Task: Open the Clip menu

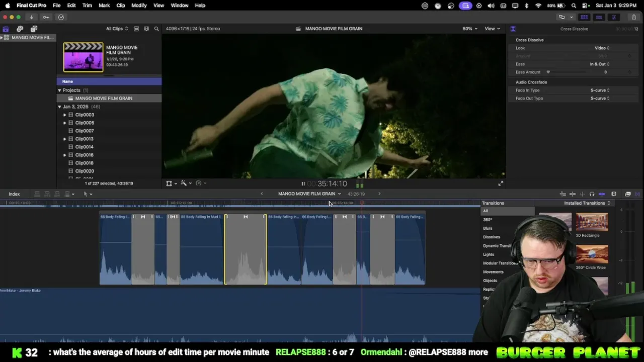Action: click(x=121, y=5)
